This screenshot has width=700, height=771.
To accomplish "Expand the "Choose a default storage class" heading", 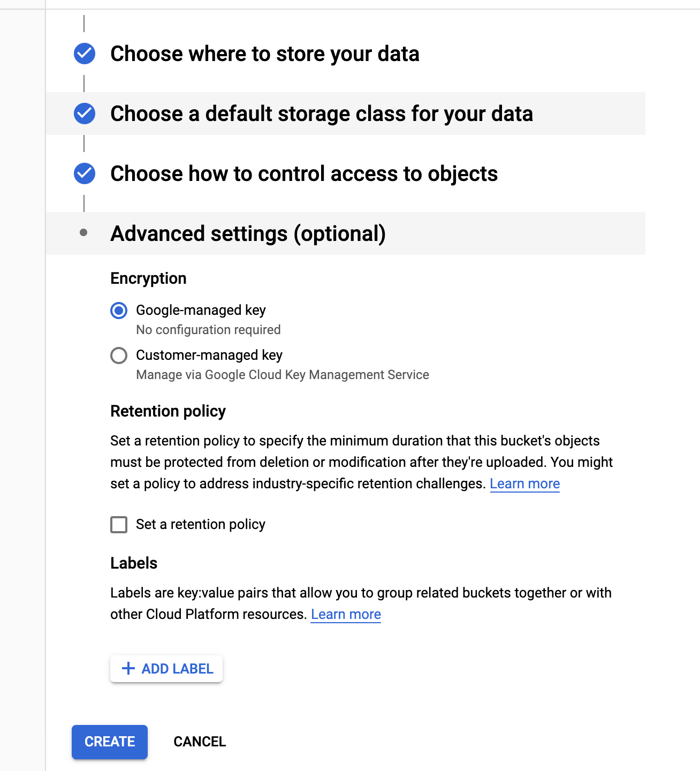I will (321, 114).
